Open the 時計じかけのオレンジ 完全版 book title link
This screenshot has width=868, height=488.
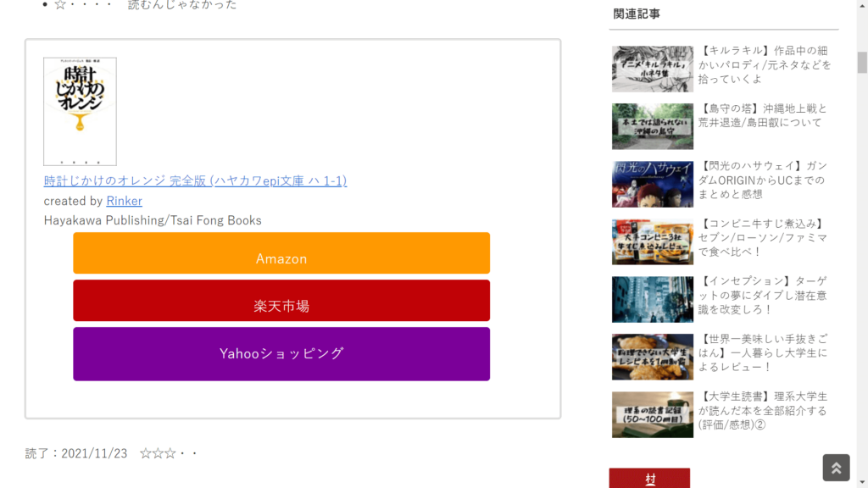coord(196,181)
